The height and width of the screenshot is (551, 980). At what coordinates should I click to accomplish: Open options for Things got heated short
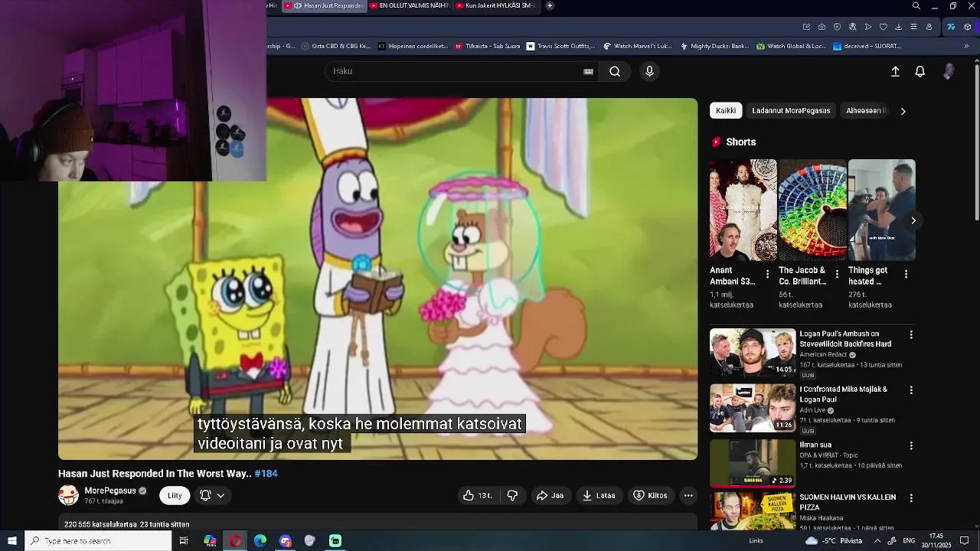906,274
